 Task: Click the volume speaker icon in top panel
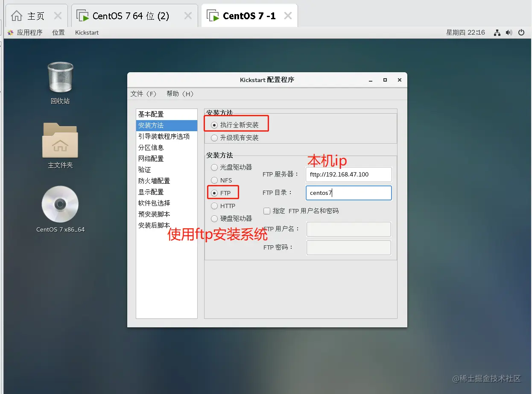(509, 32)
